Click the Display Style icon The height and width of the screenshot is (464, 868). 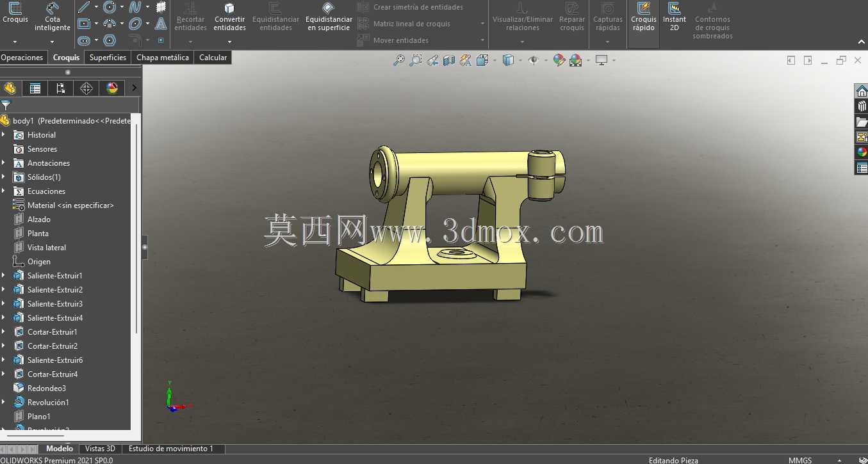[508, 60]
